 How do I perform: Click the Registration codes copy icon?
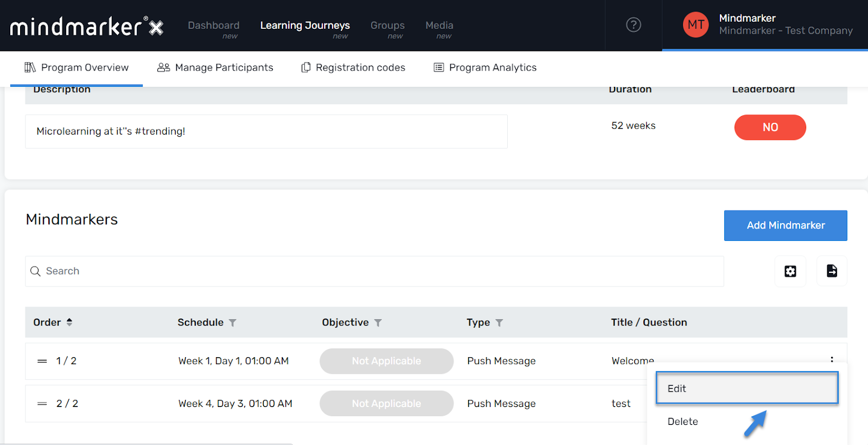[x=306, y=67]
